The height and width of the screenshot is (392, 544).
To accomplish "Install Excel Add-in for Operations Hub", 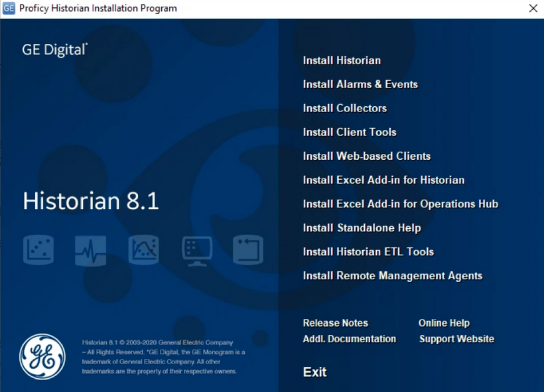I will (x=400, y=204).
